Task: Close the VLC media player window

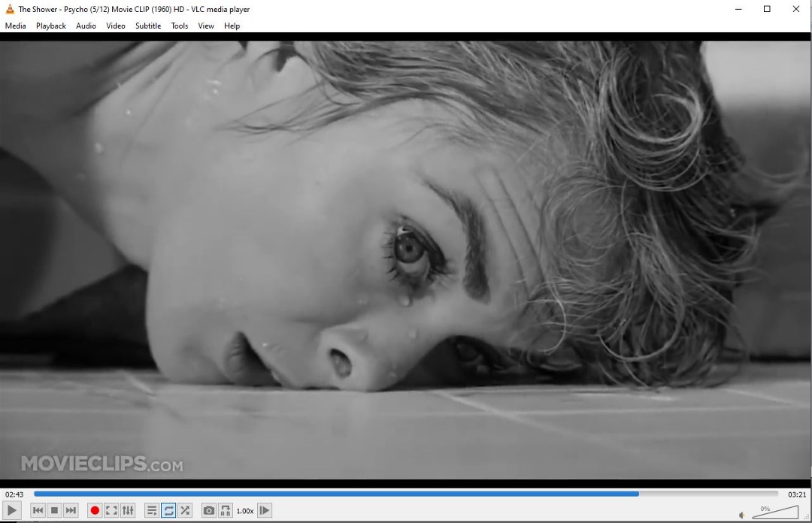Action: pos(796,9)
